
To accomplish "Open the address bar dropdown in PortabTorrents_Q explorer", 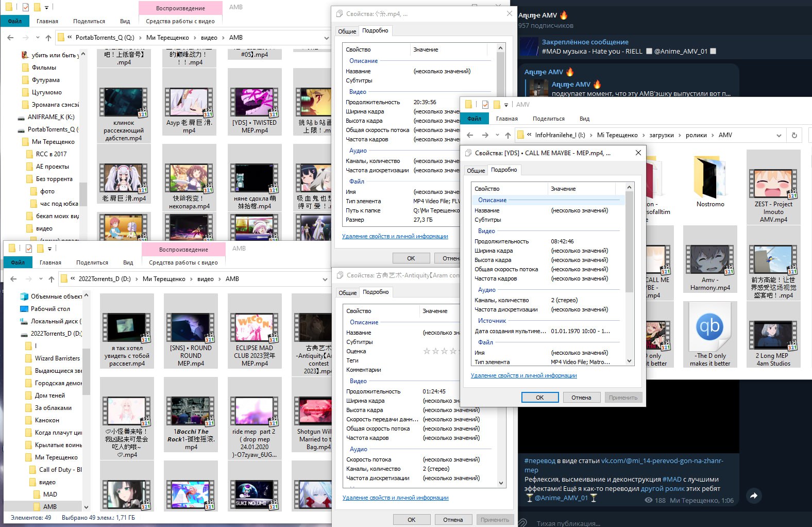I will tap(326, 38).
